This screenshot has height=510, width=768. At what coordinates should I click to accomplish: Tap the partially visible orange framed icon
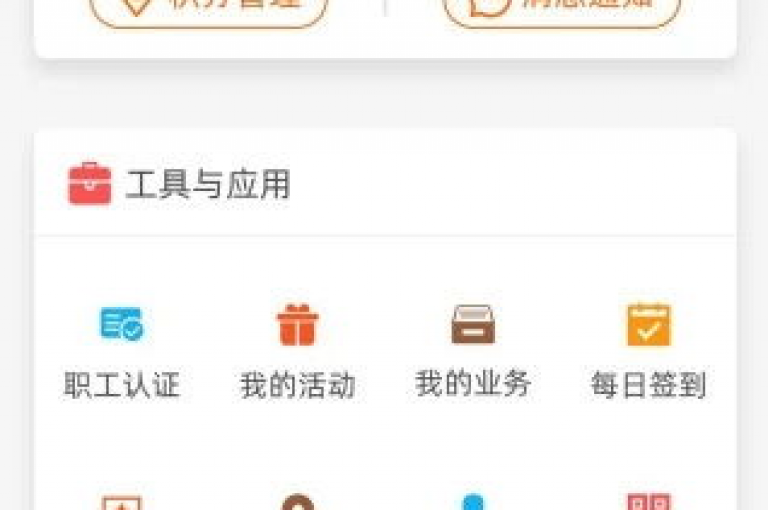121,503
